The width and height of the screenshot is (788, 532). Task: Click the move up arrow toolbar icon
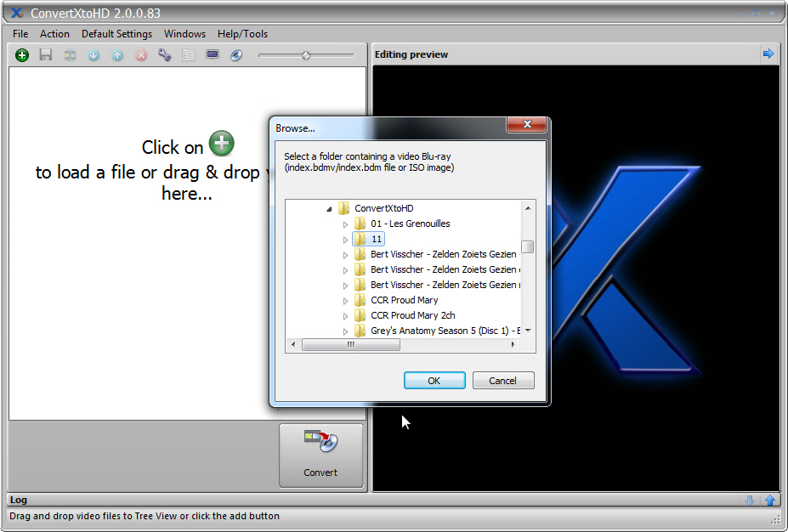[117, 55]
